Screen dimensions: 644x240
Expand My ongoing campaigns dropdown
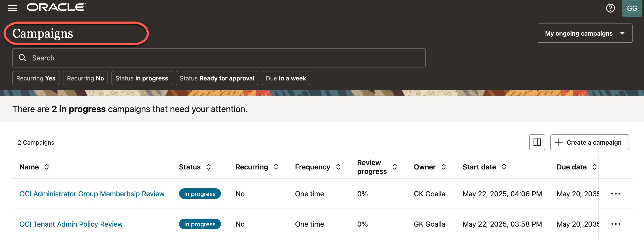pyautogui.click(x=585, y=33)
